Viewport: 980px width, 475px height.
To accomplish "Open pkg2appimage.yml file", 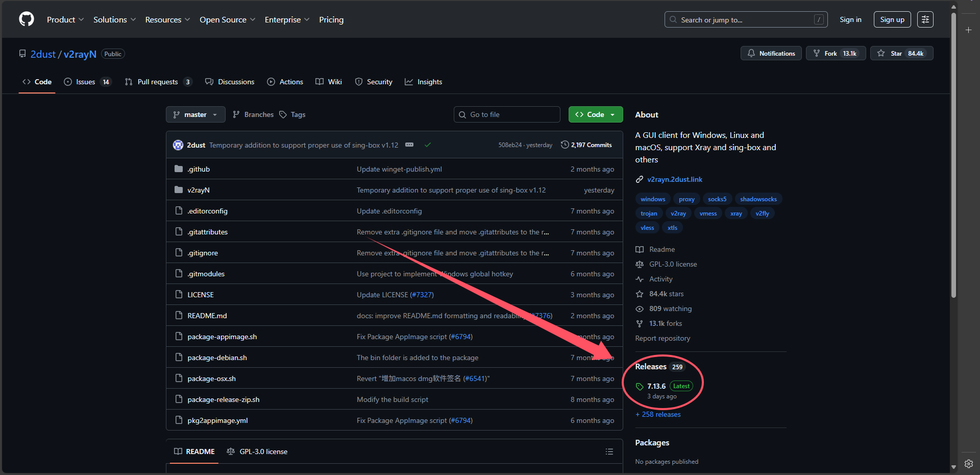I will click(217, 420).
